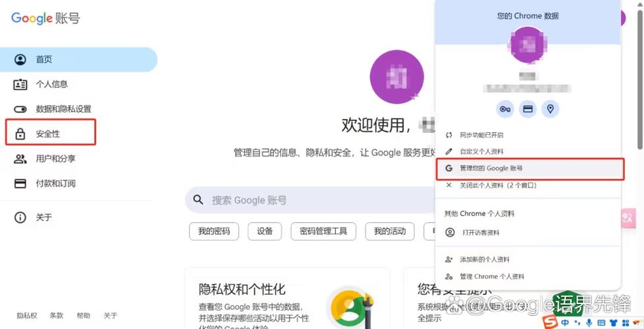Open 数据和隐私设置 sidebar item
The width and height of the screenshot is (644, 329).
(x=63, y=109)
